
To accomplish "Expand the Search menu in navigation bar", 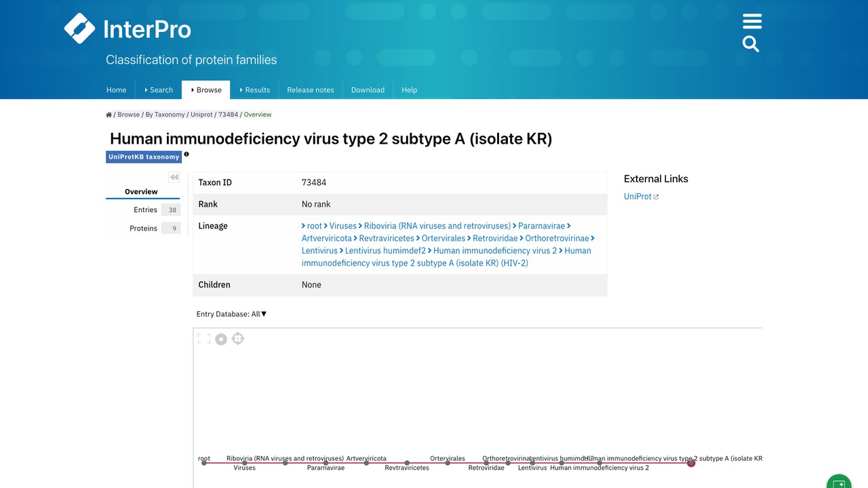I will click(x=159, y=89).
